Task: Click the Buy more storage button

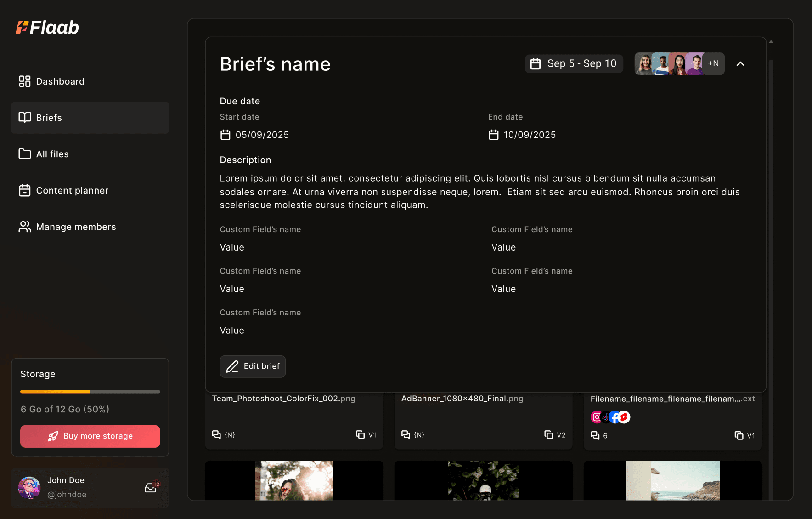Action: coord(90,436)
